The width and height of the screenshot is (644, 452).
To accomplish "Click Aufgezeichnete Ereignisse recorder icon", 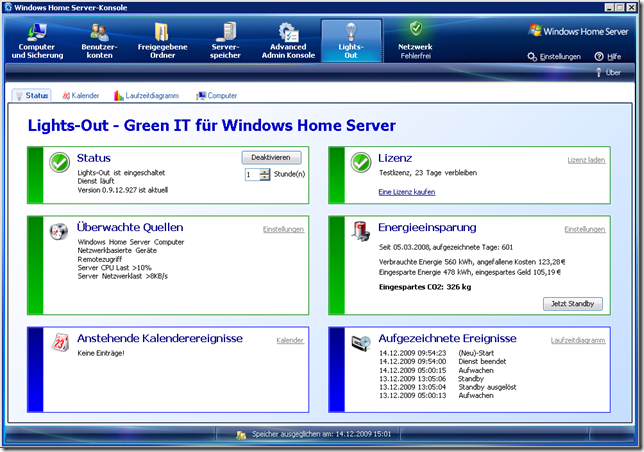I will coord(361,343).
